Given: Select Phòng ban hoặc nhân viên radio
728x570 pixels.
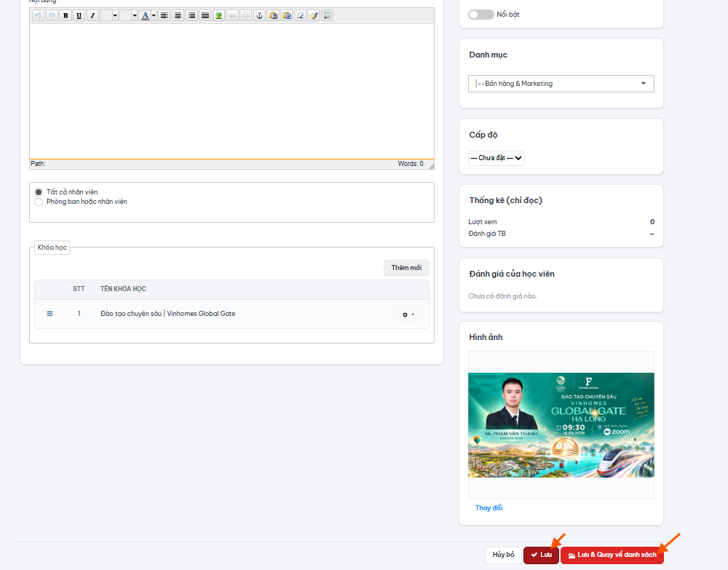Looking at the screenshot, I should tap(39, 202).
